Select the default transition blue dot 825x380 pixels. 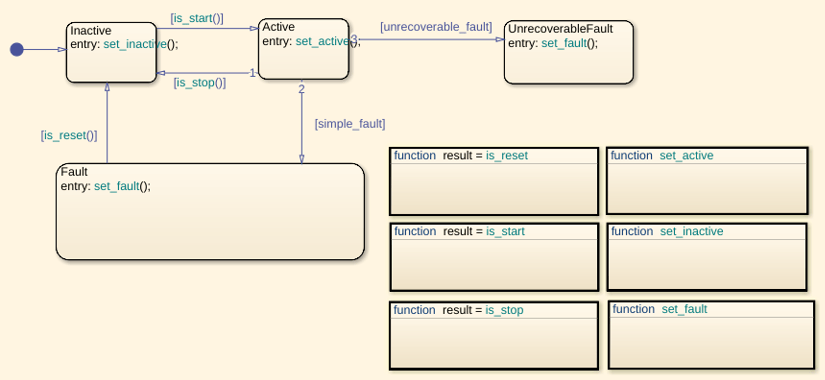(x=17, y=49)
